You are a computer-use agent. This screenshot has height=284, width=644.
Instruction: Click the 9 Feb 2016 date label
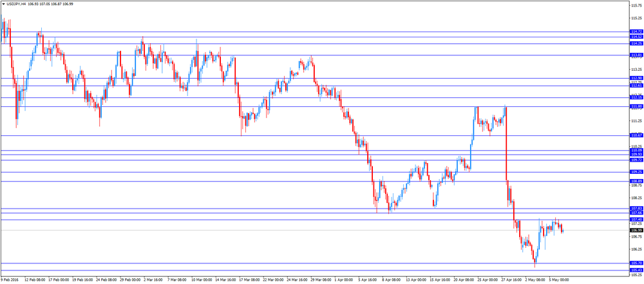pyautogui.click(x=8, y=280)
